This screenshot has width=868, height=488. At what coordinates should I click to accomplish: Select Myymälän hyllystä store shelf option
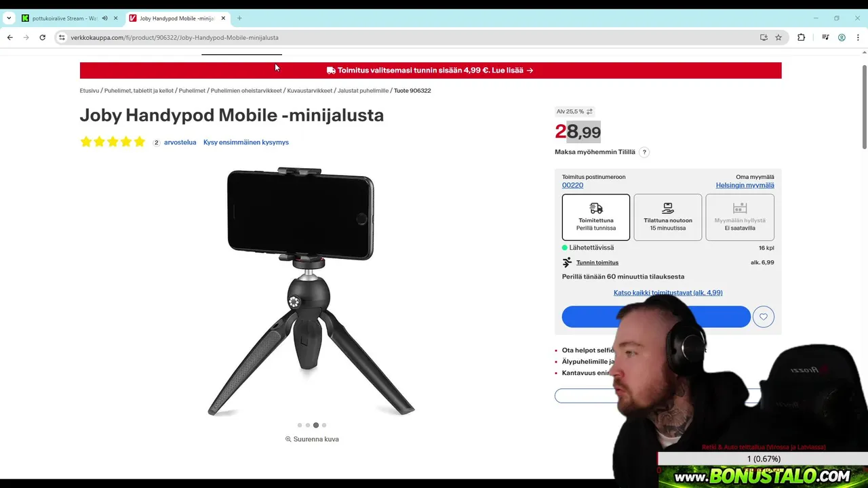coord(740,217)
